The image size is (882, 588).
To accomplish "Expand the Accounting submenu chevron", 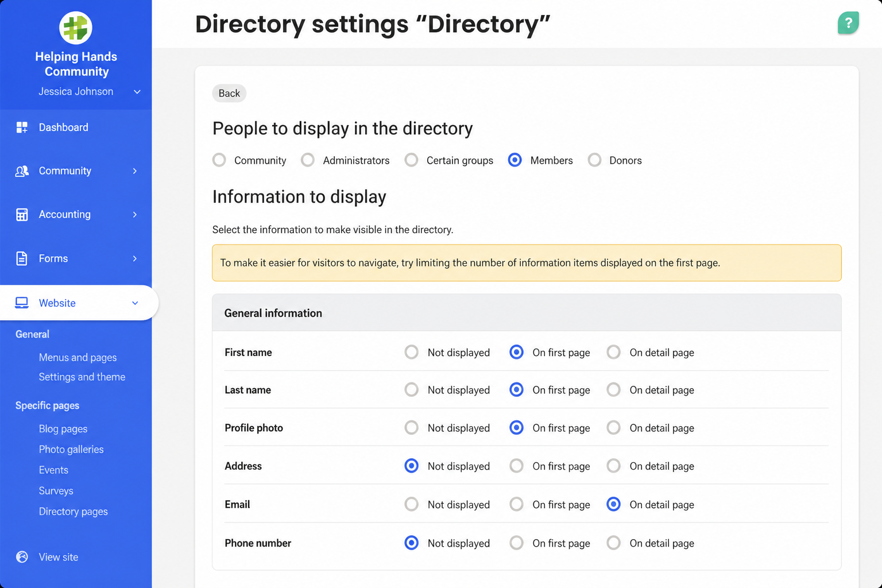I will click(135, 215).
